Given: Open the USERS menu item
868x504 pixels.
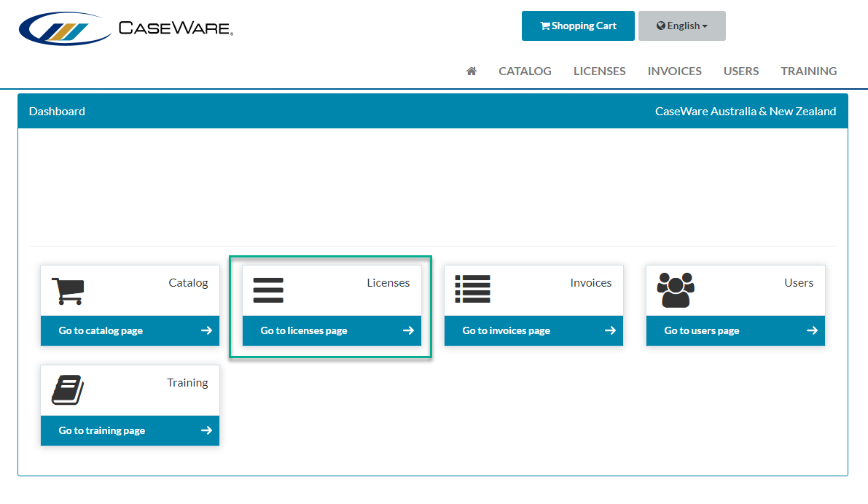Looking at the screenshot, I should (x=741, y=71).
